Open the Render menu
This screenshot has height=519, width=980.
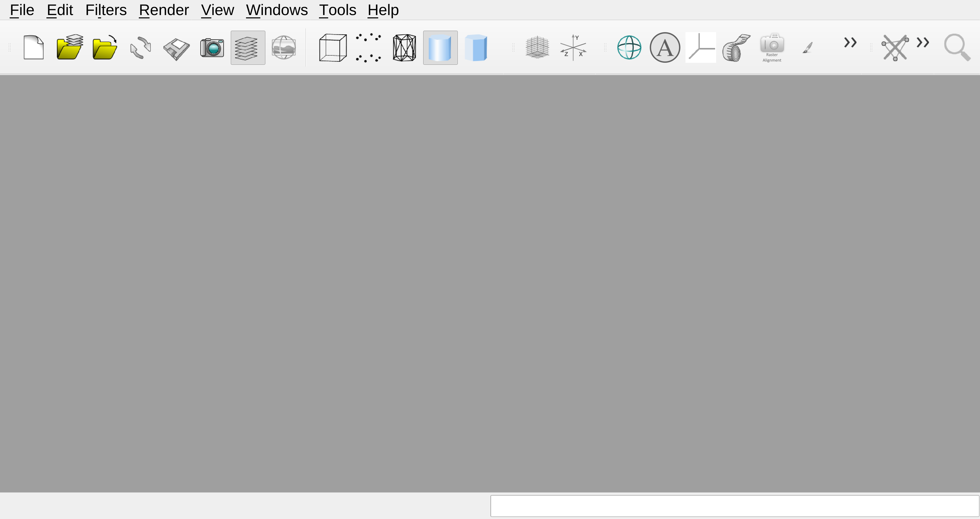click(x=164, y=10)
